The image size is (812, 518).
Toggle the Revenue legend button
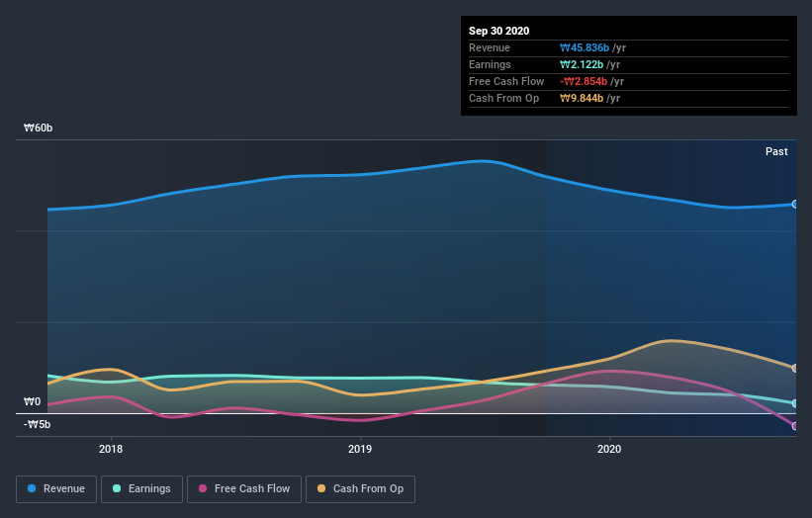(x=56, y=489)
